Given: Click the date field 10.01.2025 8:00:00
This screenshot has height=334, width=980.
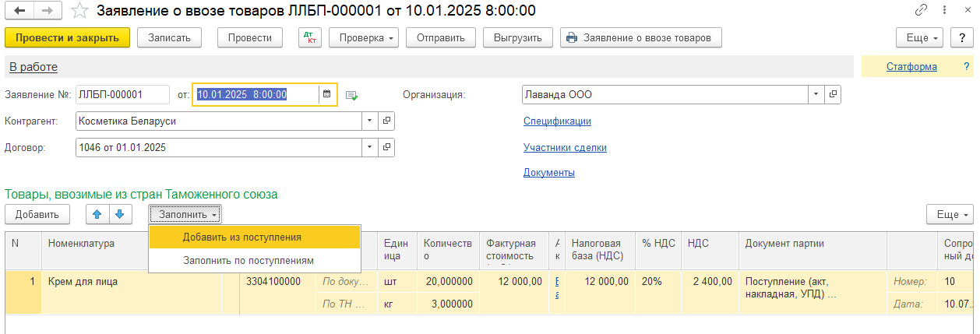Looking at the screenshot, I should click(256, 94).
